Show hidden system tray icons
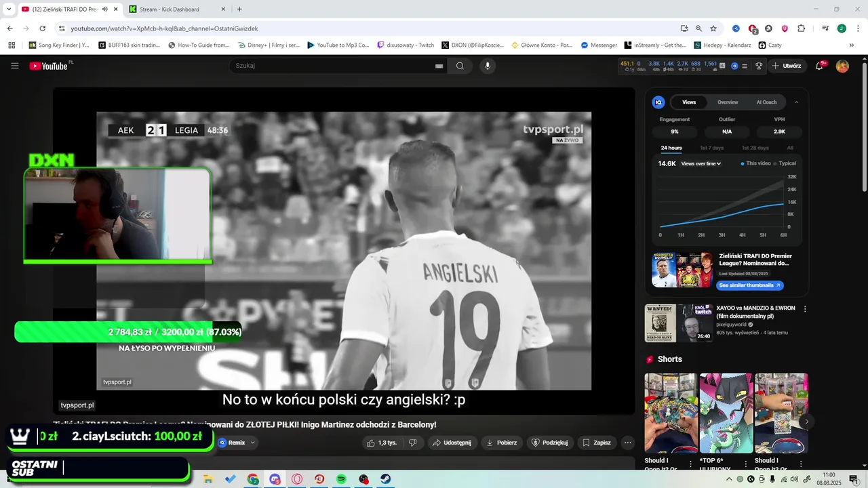The height and width of the screenshot is (488, 868). coord(729,479)
